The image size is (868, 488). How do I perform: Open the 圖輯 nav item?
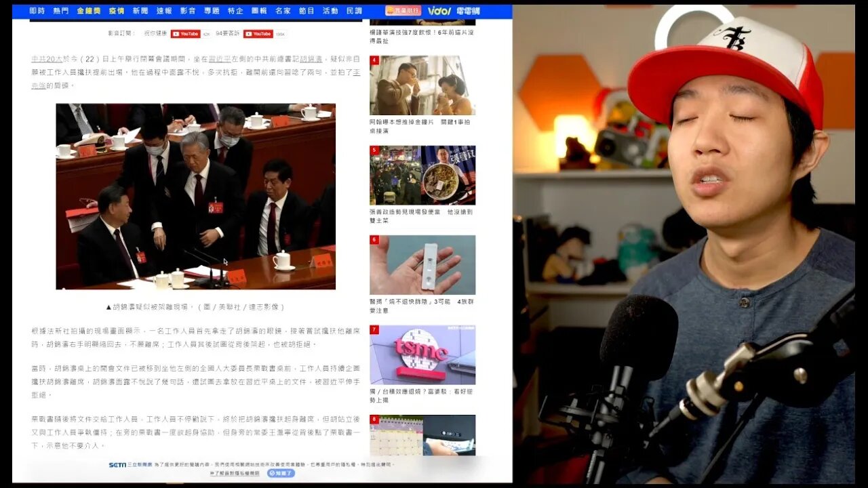259,11
